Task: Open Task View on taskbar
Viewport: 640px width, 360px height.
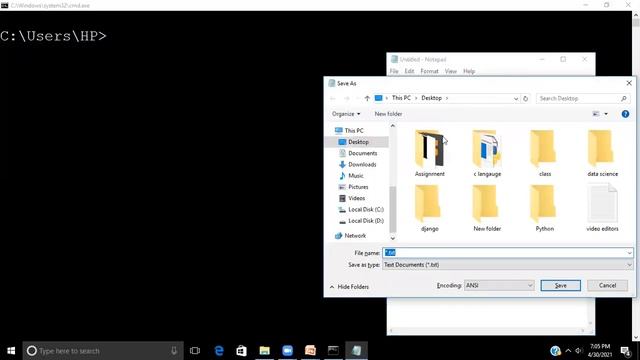Action: click(195, 351)
